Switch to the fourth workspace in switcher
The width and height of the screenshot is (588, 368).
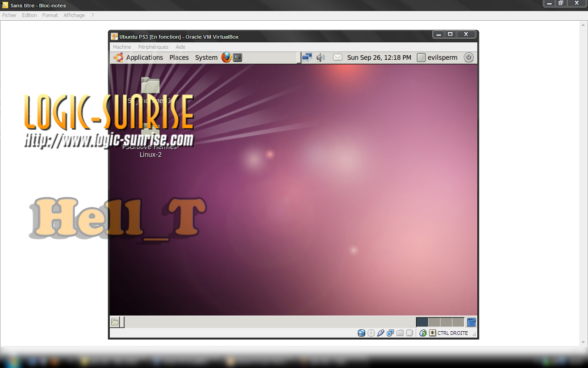pyautogui.click(x=458, y=322)
